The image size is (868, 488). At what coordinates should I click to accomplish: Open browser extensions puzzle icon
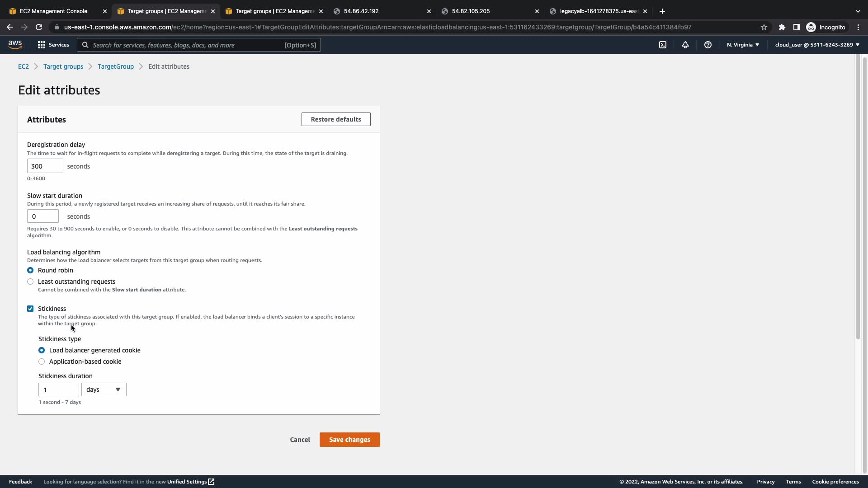pos(782,27)
